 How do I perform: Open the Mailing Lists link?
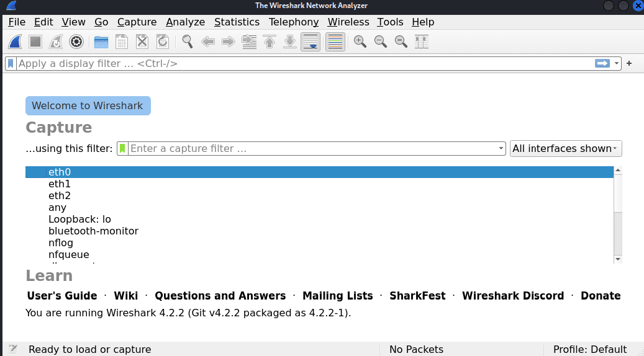click(x=338, y=296)
